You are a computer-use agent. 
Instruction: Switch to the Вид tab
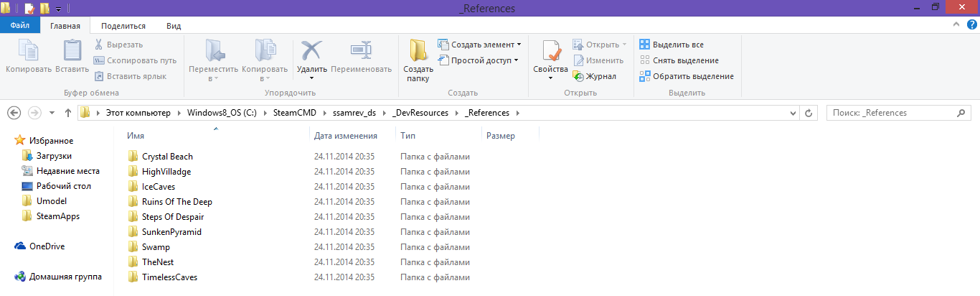coord(174,26)
